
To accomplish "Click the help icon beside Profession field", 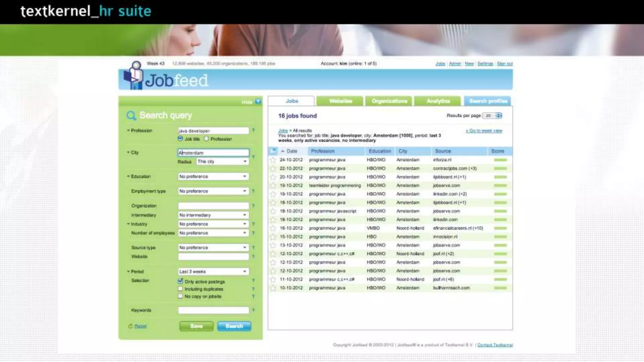I will 253,130.
